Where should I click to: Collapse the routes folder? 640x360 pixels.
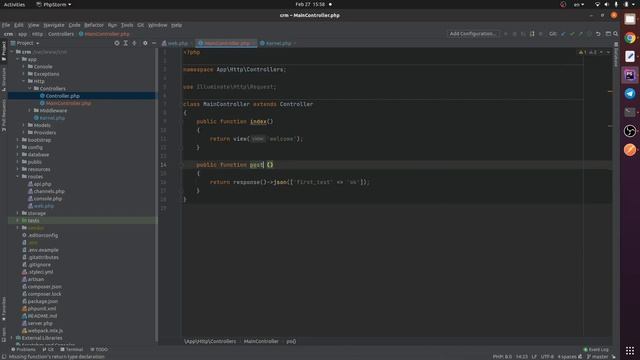point(18,177)
